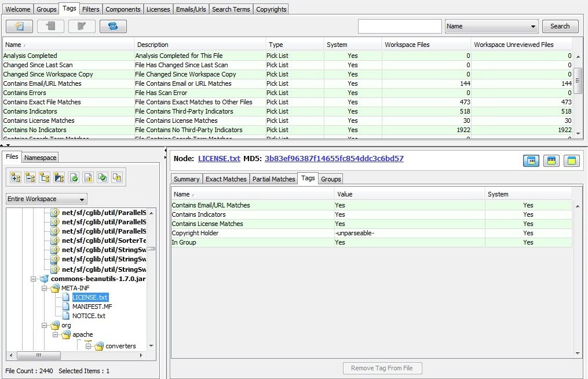Click the single-page green check icon in file toolbar
The width and height of the screenshot is (588, 379).
[74, 177]
